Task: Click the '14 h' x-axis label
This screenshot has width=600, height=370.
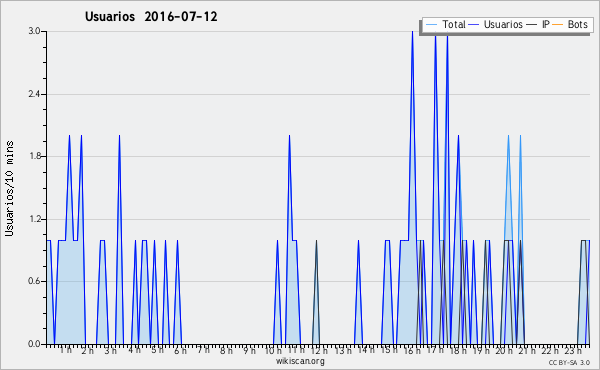Action: [x=366, y=349]
